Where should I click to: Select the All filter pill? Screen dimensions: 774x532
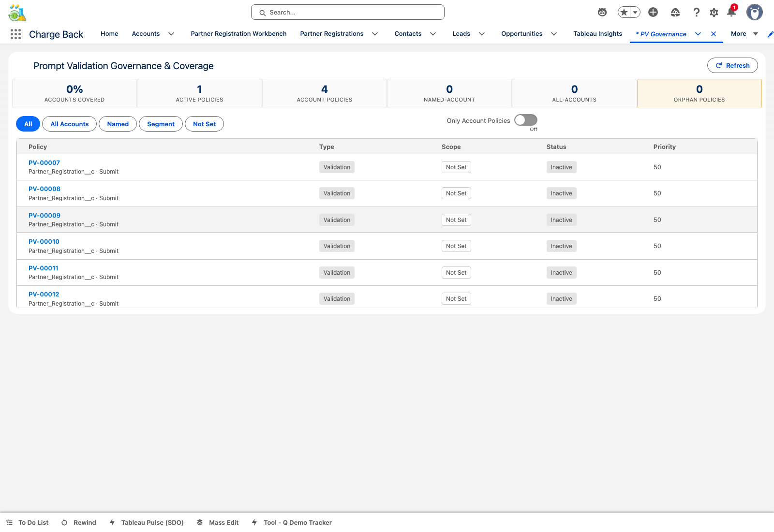[28, 124]
